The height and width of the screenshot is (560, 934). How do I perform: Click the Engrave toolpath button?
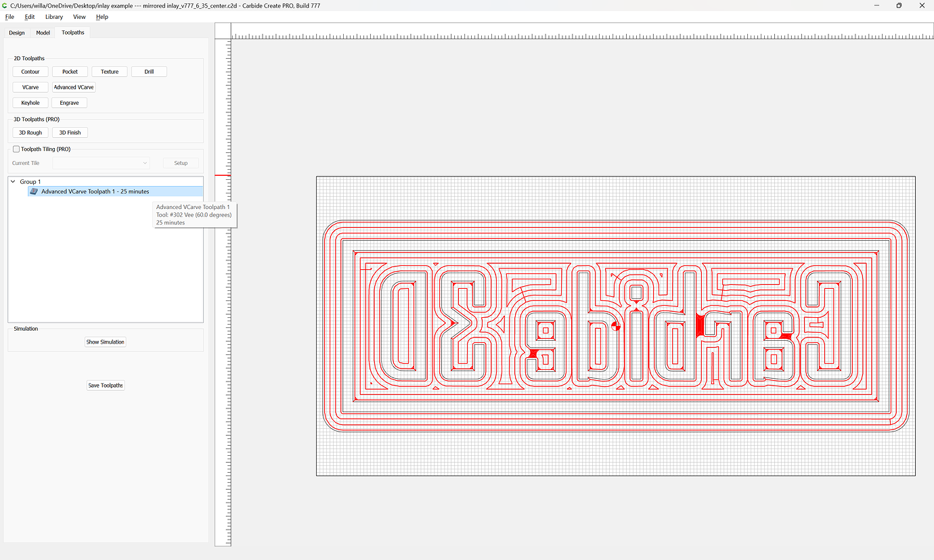coord(69,103)
